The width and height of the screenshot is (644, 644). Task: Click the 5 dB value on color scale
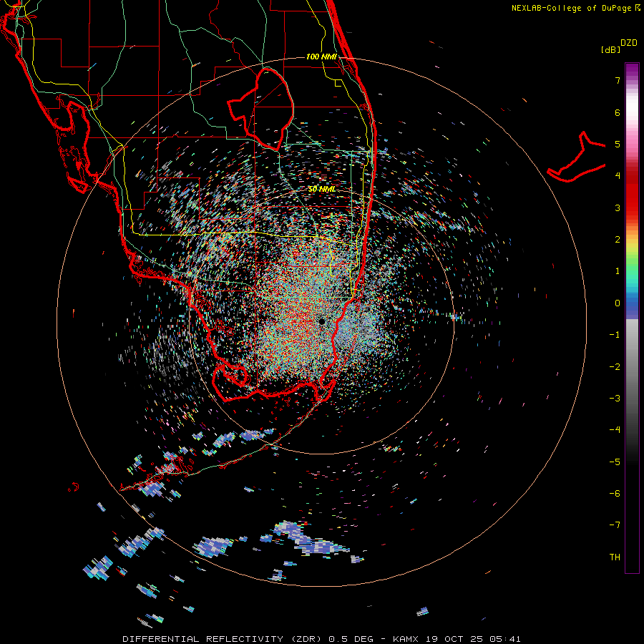[x=618, y=144]
